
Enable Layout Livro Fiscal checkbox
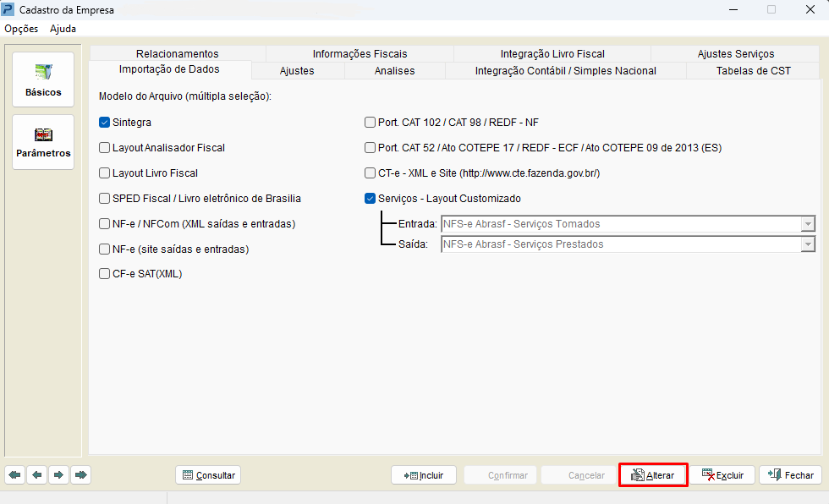[x=105, y=173]
